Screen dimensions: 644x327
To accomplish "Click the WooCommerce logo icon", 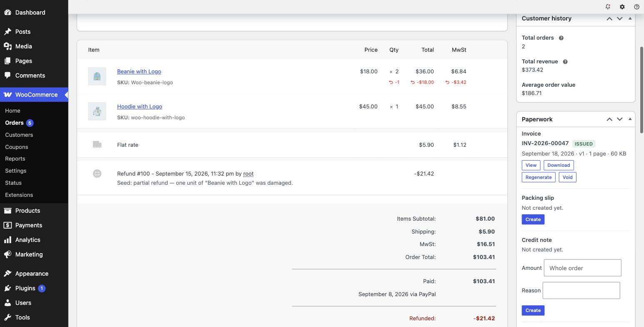I will 7,95.
